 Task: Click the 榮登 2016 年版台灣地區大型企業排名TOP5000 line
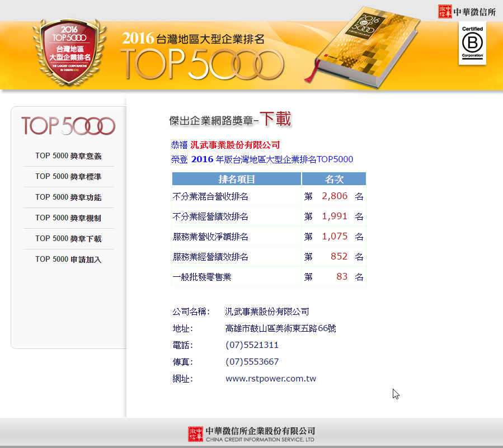(262, 159)
